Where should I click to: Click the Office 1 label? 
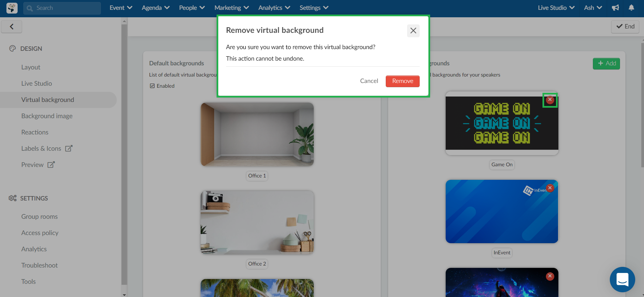pos(257,176)
